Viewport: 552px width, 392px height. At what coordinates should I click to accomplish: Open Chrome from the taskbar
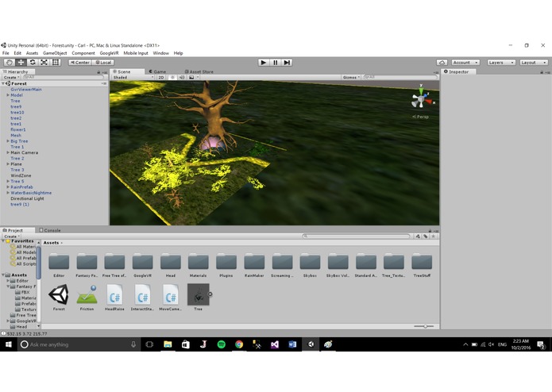[x=239, y=344]
